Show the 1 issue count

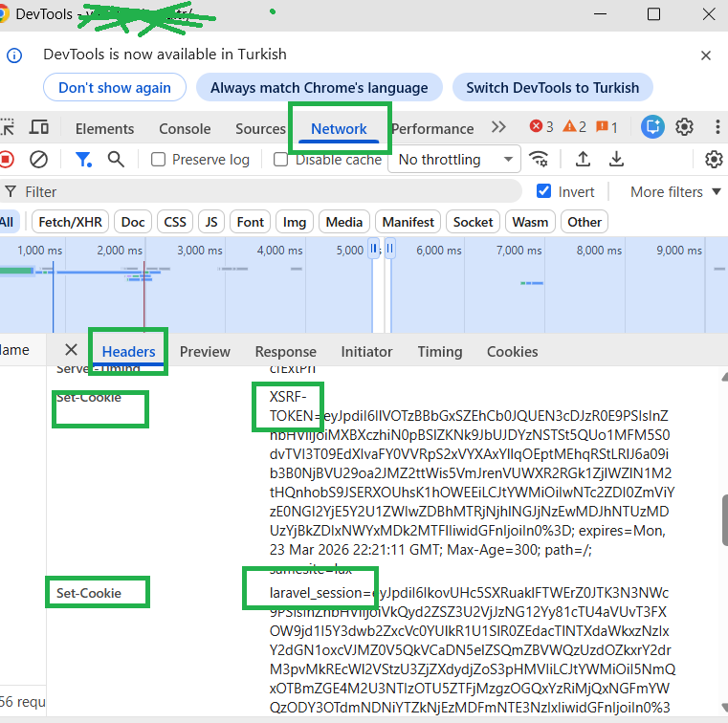607,126
